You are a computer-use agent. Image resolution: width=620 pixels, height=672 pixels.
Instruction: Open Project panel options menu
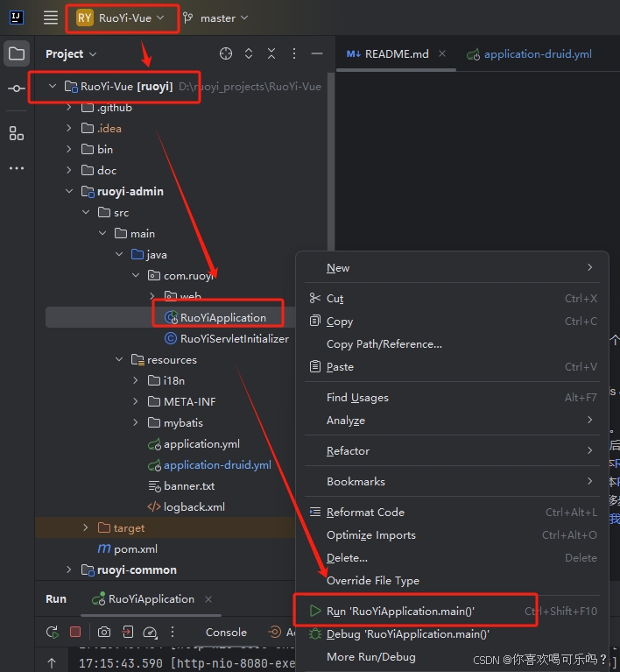click(294, 53)
